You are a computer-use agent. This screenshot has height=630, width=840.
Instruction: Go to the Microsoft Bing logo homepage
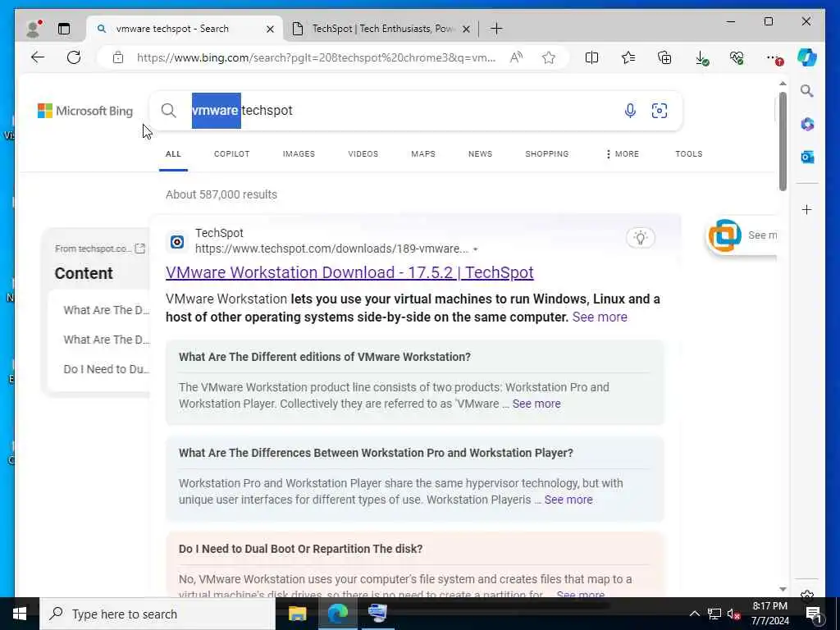pos(85,111)
